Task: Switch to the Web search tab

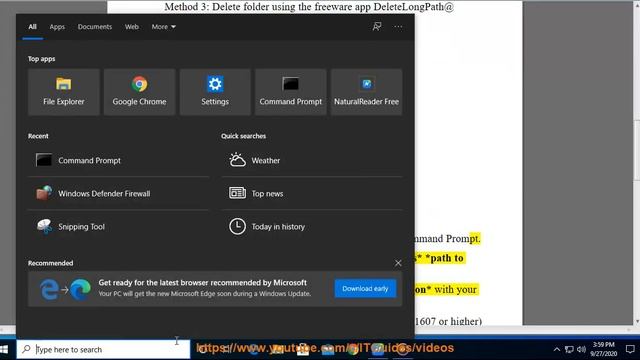Action: [131, 27]
